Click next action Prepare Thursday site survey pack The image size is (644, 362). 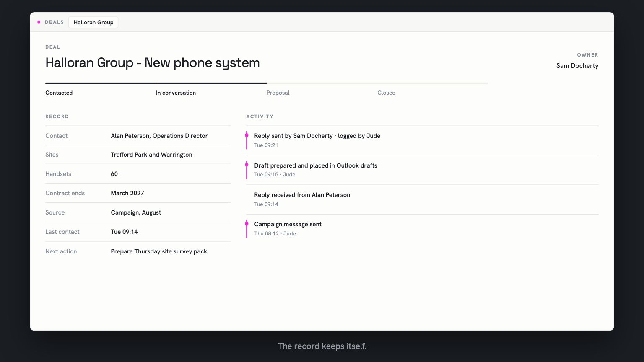(x=159, y=251)
